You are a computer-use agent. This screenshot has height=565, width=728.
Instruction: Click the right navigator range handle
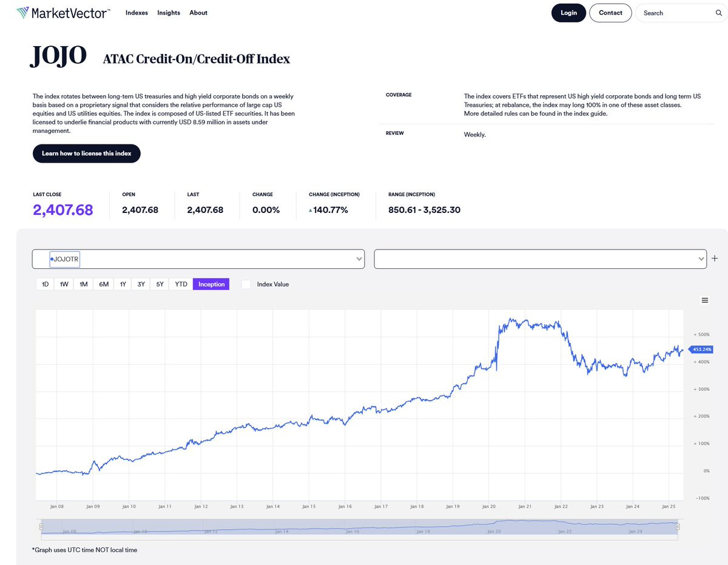678,527
